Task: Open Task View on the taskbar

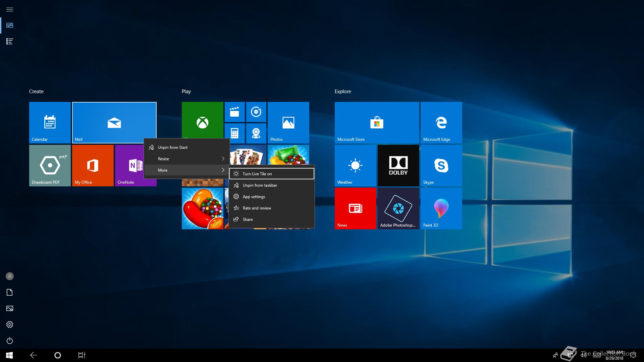Action: 82,355
